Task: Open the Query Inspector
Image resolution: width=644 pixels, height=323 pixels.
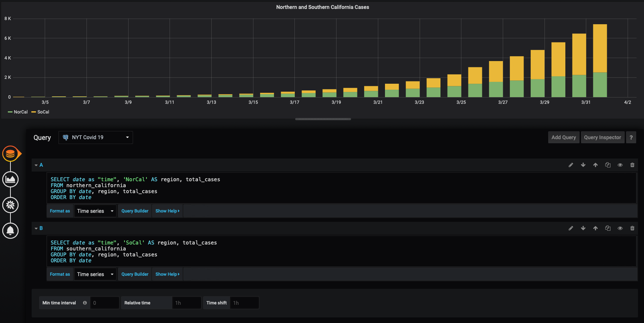Action: tap(603, 137)
